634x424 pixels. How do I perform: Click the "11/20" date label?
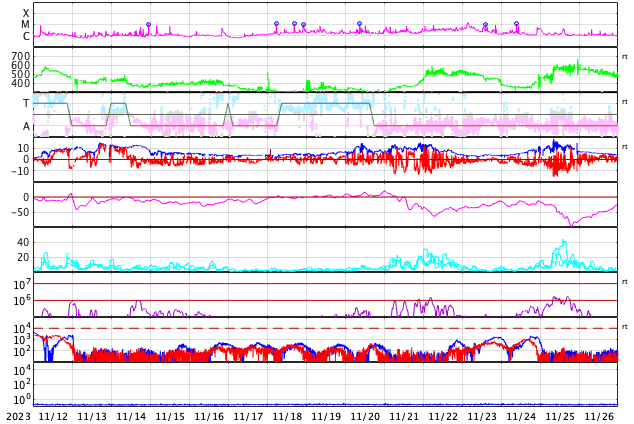click(365, 417)
